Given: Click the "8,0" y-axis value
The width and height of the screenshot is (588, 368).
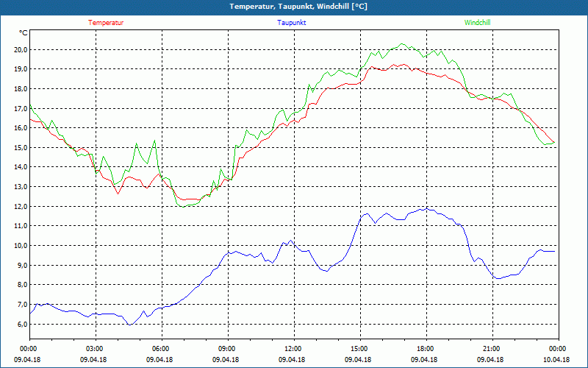Looking at the screenshot, I should 22,285.
